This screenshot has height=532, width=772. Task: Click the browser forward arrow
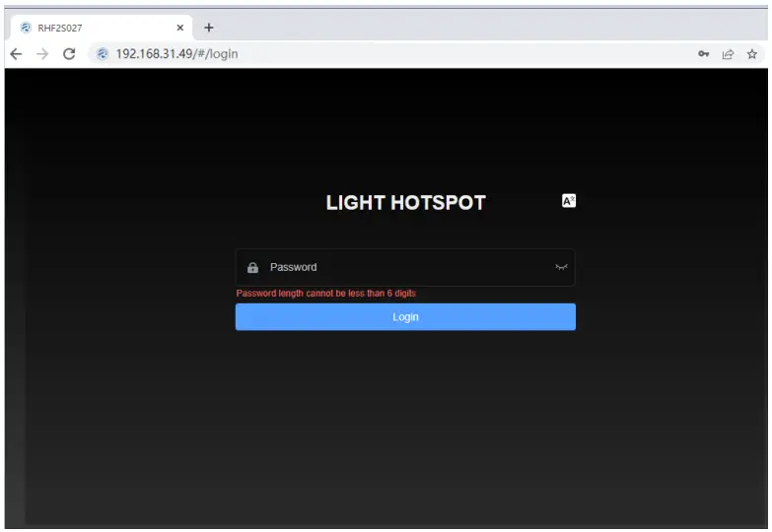[x=42, y=54]
